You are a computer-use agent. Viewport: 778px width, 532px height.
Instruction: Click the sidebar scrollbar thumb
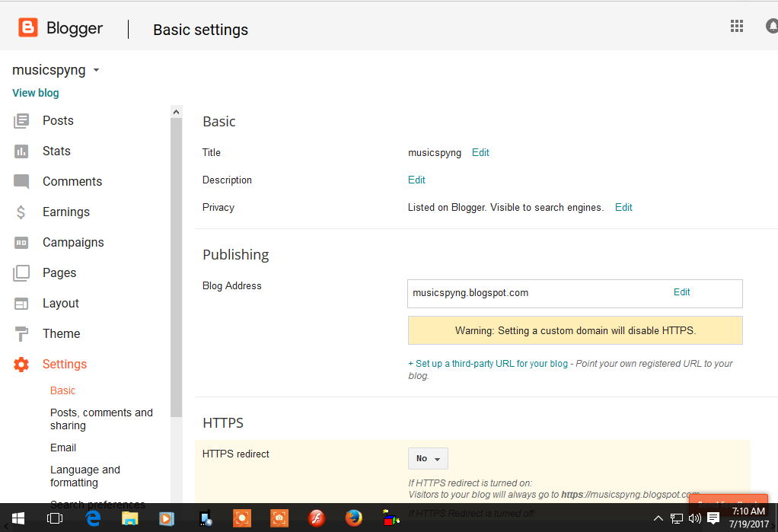coord(176,268)
